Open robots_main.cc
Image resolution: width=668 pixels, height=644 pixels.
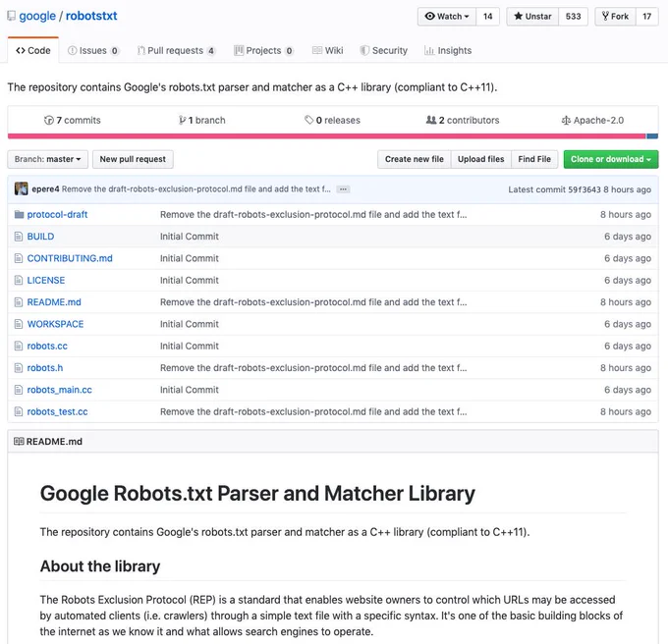60,390
